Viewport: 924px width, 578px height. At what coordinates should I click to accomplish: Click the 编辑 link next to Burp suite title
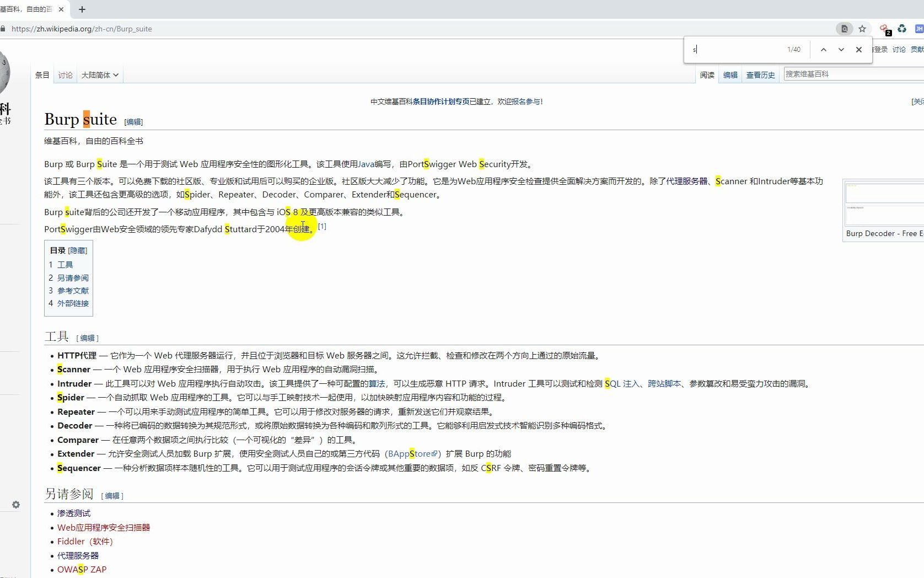coord(133,122)
